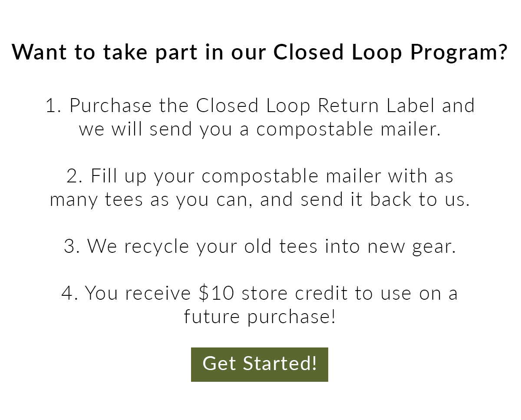Screen dimensions: 521x420
Task: Click step 3 about recycling old tees
Action: [x=260, y=246]
